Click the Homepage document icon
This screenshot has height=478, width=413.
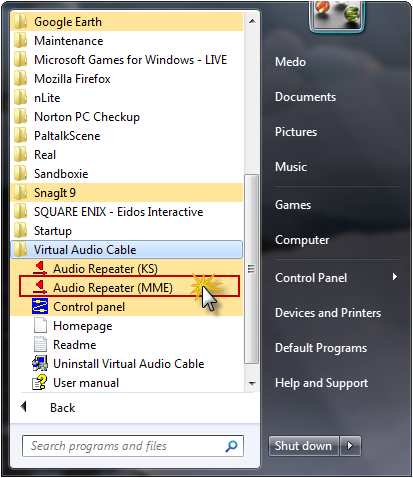(40, 326)
